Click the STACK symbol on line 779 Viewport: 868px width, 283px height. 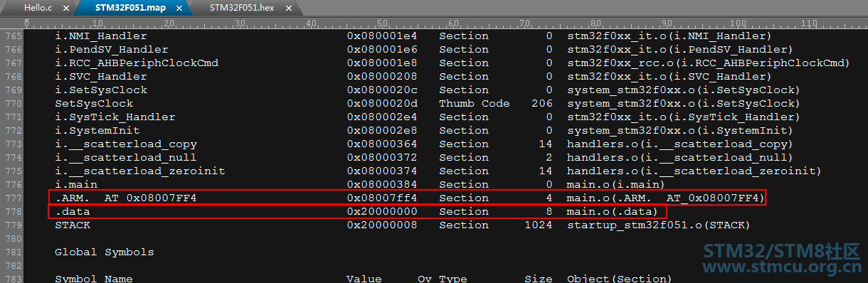pos(73,225)
